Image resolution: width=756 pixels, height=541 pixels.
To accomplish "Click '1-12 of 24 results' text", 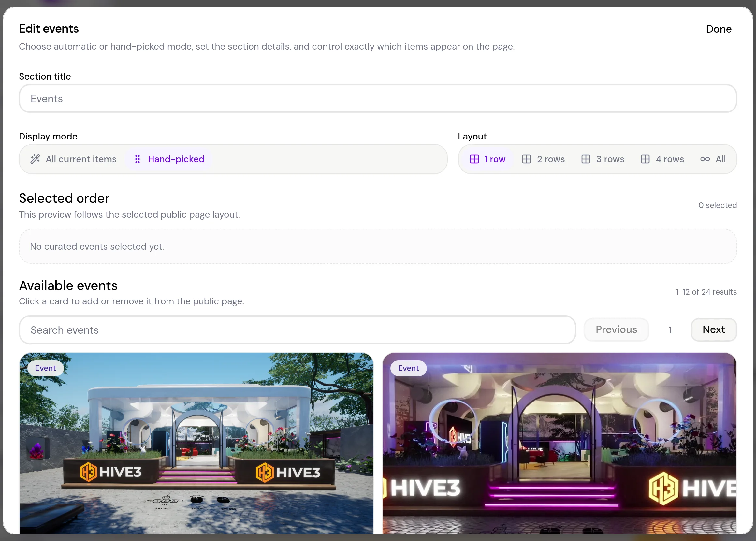I will pyautogui.click(x=706, y=292).
